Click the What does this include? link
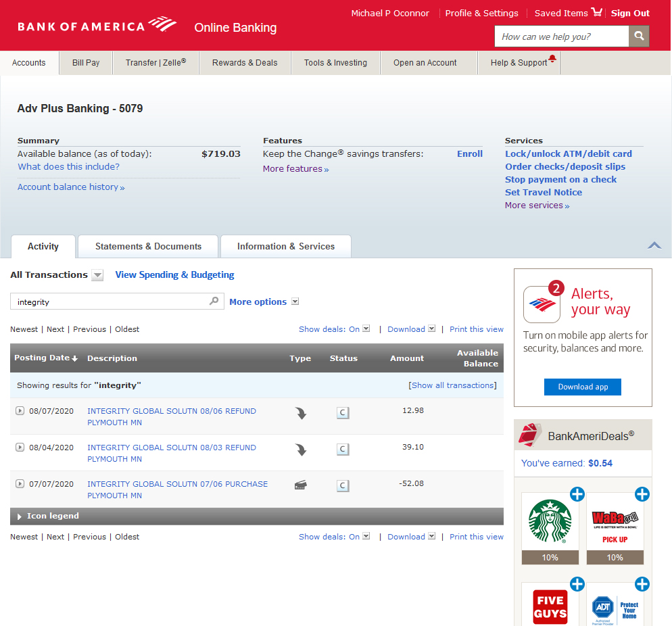The height and width of the screenshot is (626, 672). [x=68, y=167]
